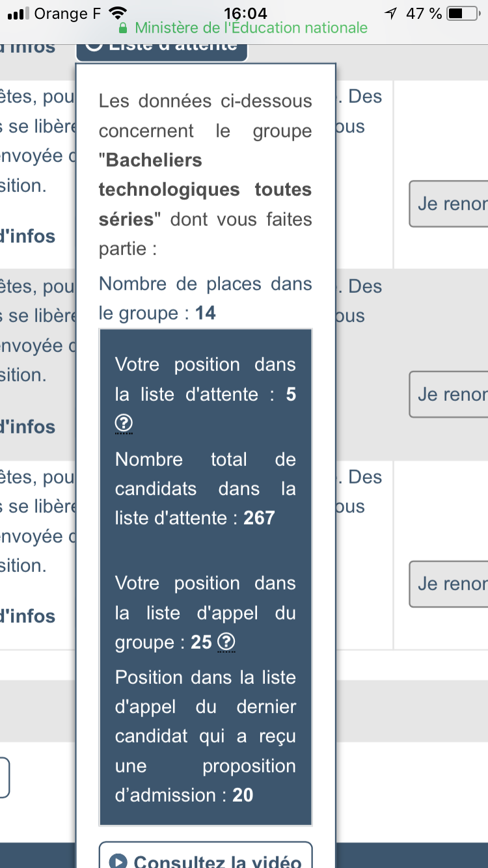
Task: Collapse the Liste d'attente popup via its header button
Action: (x=161, y=47)
